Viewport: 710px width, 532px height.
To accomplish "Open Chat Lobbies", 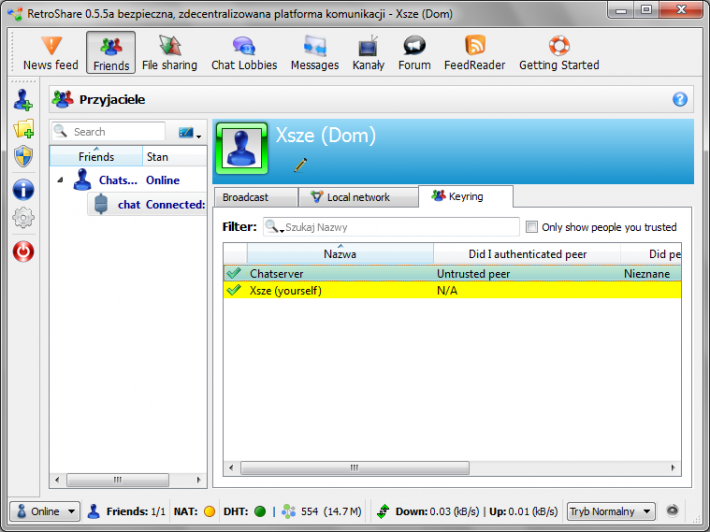I will 244,53.
